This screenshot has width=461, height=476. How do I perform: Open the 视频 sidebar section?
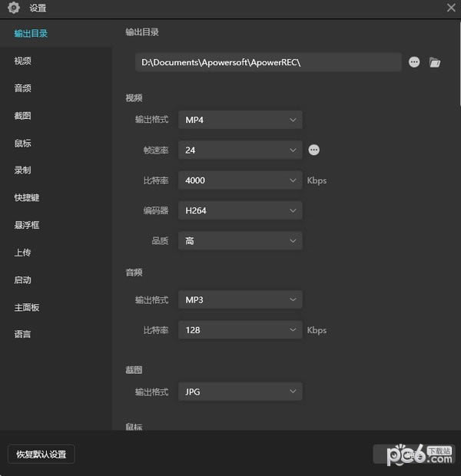(x=23, y=61)
